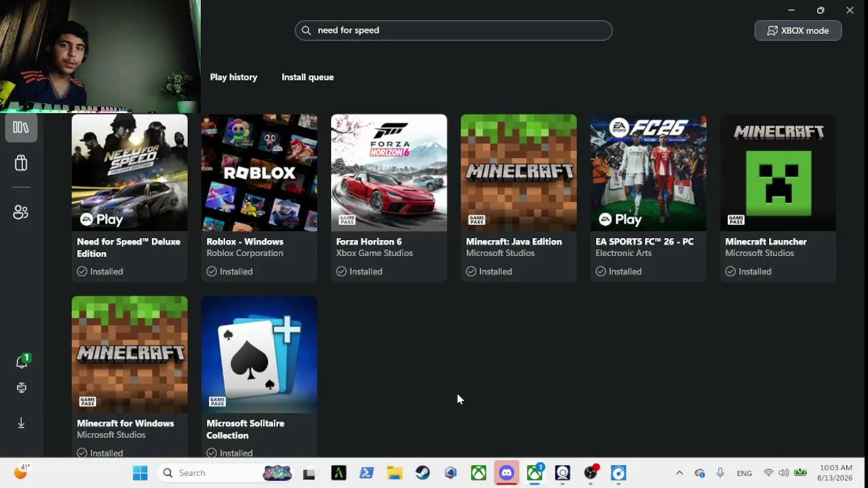This screenshot has height=488, width=868.
Task: Click Installed status under Need for Speed
Action: [100, 271]
